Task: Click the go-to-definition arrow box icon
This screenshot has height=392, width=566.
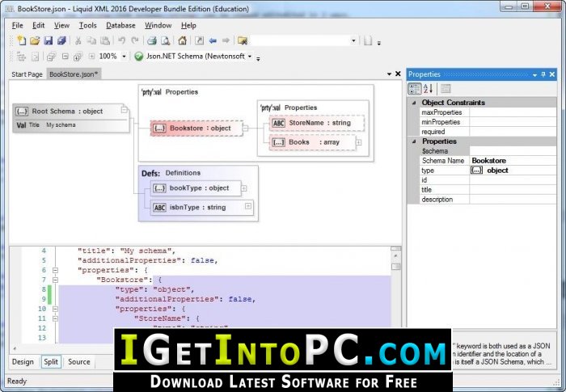Action: pos(199,40)
